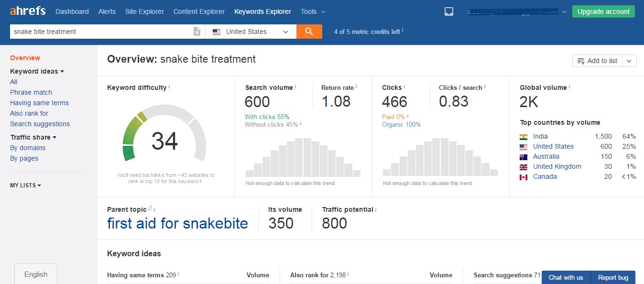This screenshot has width=644, height=284.
Task: Click the United Kingdom country link
Action: [x=557, y=166]
